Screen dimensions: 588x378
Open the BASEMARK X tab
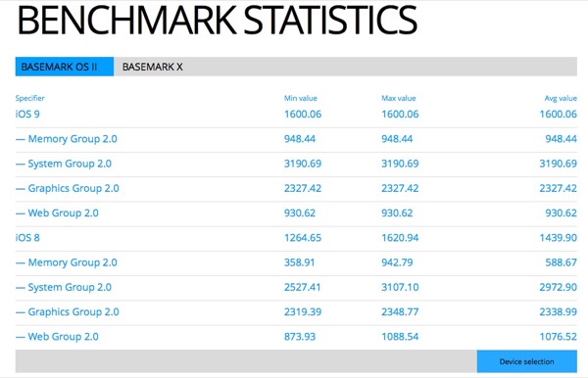tap(152, 67)
